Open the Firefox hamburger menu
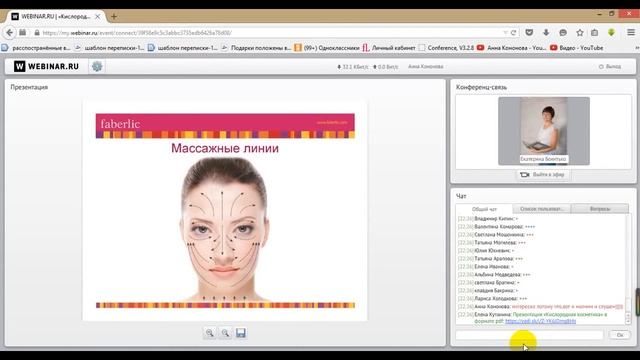The width and height of the screenshot is (640, 360). (x=631, y=32)
